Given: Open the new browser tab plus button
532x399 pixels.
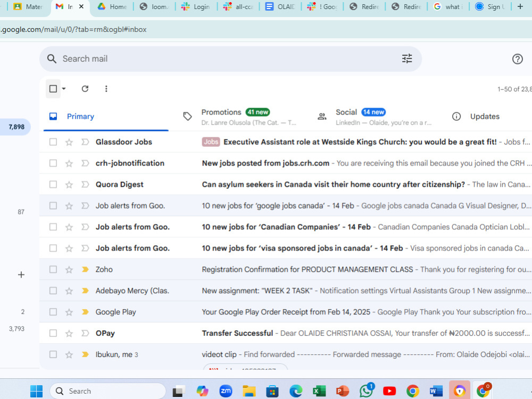Looking at the screenshot, I should click(x=520, y=6).
